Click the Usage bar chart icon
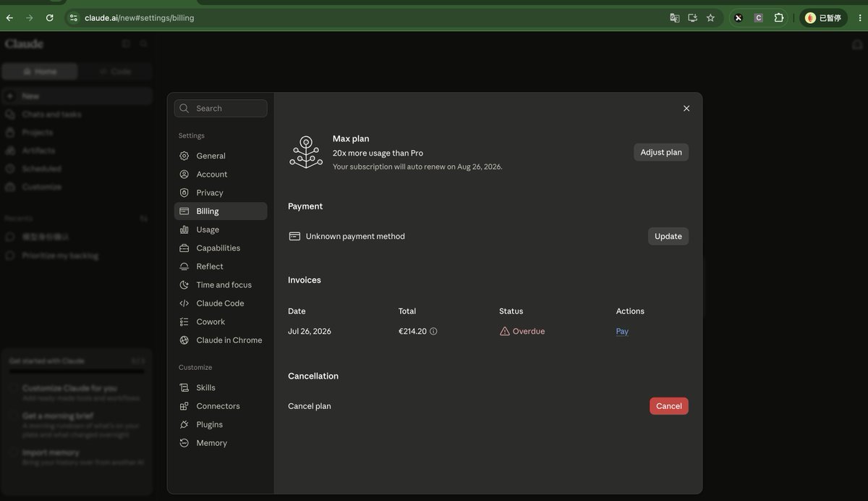This screenshot has height=501, width=868. [x=184, y=230]
